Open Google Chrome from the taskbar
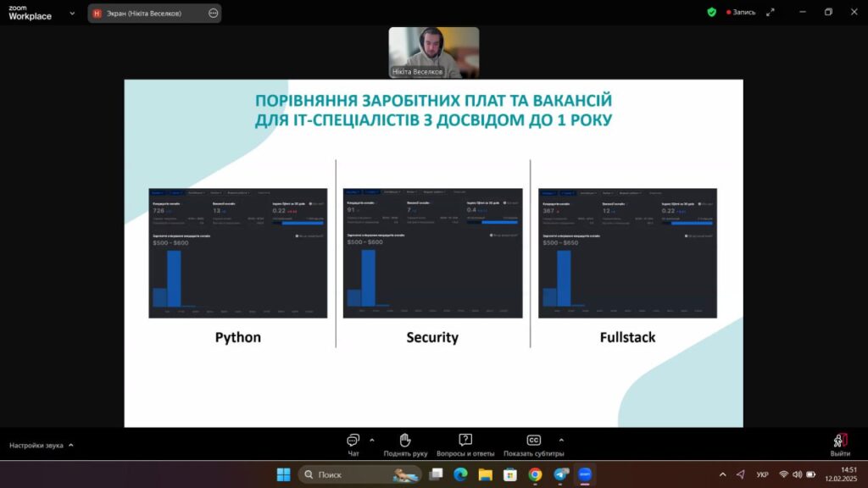 click(x=535, y=474)
